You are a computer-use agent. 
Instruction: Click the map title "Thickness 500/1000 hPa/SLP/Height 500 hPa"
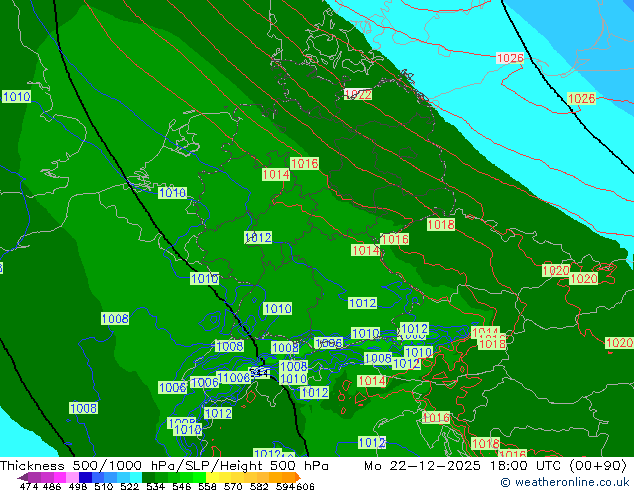click(x=164, y=466)
